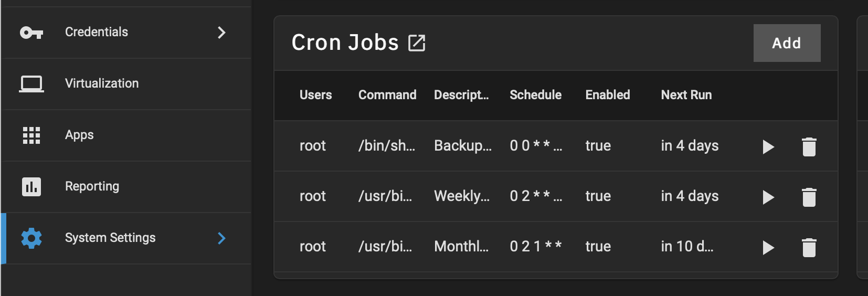Click the System Settings gear icon
868x296 pixels.
click(x=31, y=238)
